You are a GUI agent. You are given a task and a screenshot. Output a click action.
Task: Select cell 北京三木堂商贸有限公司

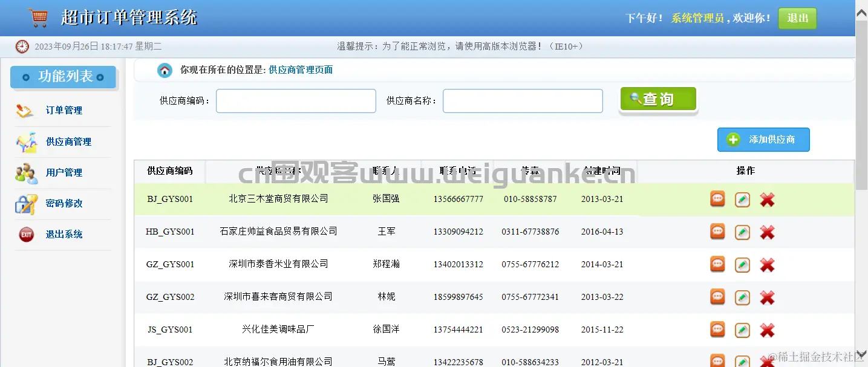pyautogui.click(x=278, y=199)
